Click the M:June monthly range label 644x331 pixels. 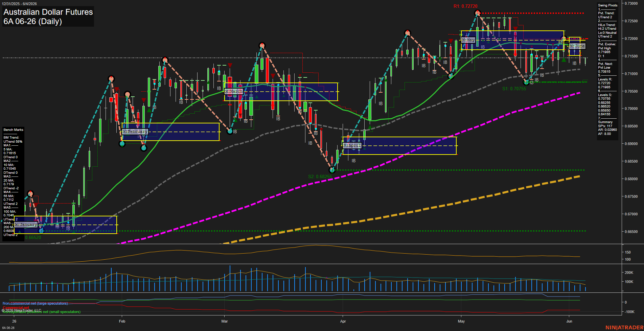tap(577, 46)
